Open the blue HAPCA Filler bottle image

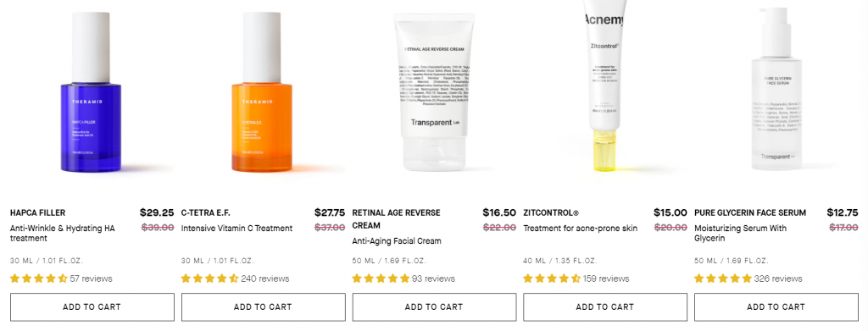[91, 92]
